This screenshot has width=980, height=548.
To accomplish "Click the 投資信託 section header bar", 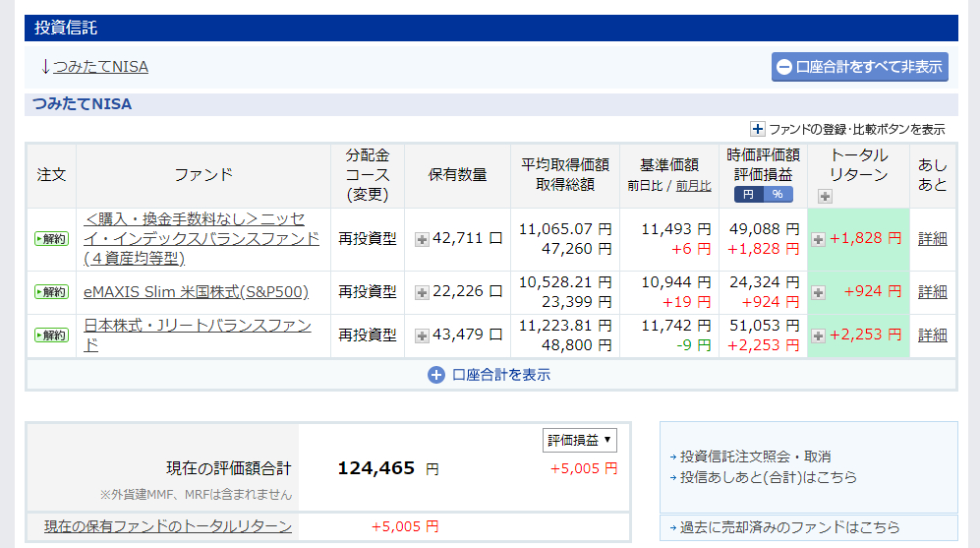I will click(490, 29).
